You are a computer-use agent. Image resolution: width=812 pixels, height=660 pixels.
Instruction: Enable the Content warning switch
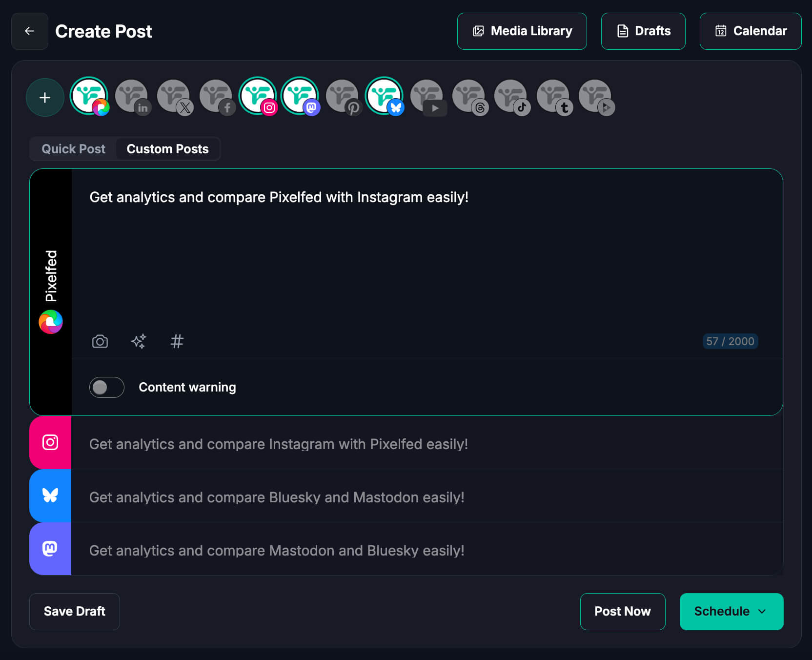pyautogui.click(x=107, y=387)
